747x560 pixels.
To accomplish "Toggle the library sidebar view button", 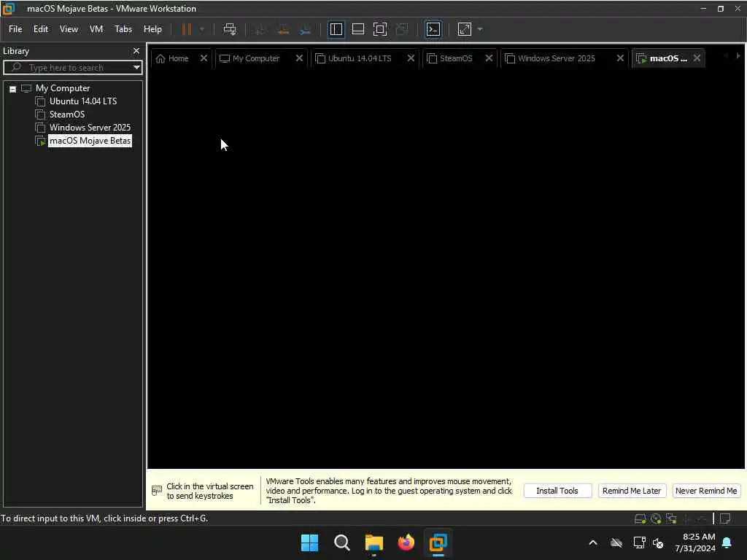I will click(x=336, y=29).
